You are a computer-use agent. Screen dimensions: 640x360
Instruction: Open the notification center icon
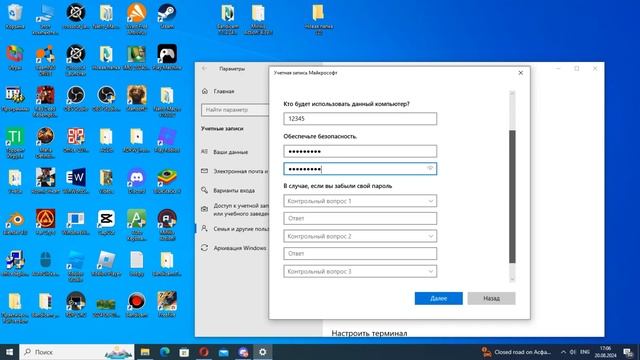click(628, 352)
